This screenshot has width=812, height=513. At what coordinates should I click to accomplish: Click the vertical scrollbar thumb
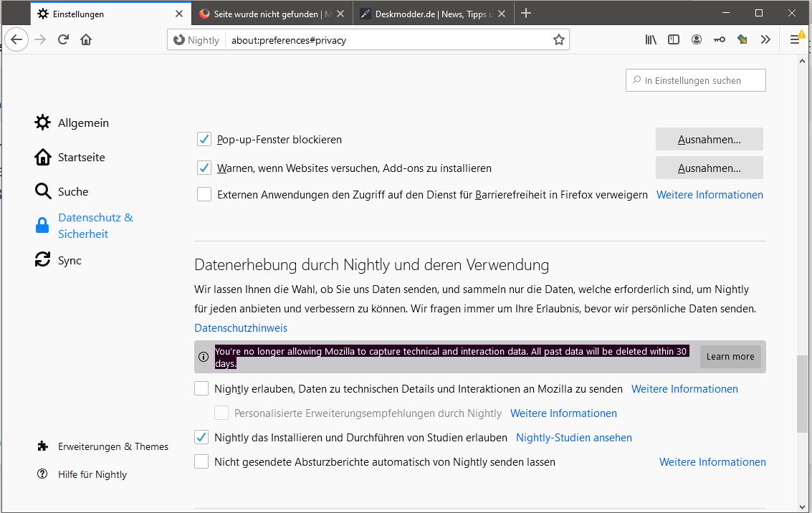point(802,393)
